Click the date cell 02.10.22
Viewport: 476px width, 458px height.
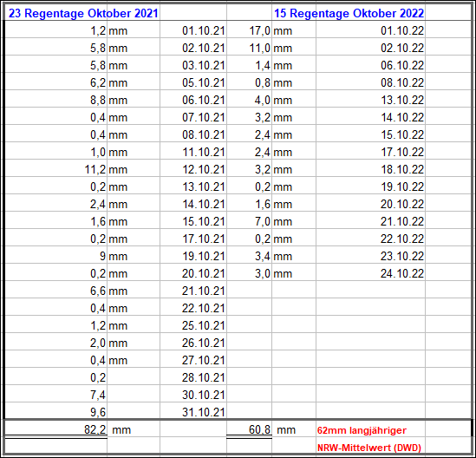402,48
